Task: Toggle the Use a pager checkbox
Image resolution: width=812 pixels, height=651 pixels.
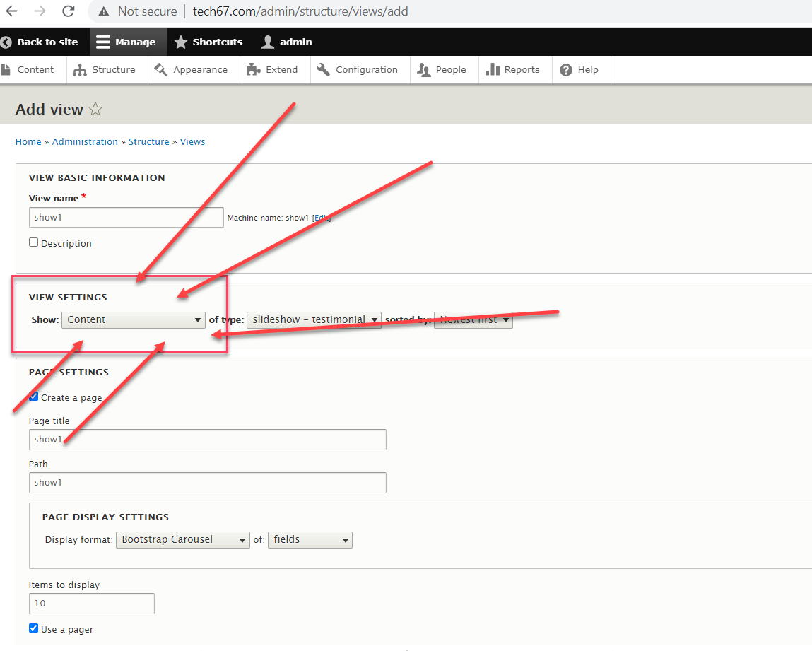Action: pyautogui.click(x=34, y=628)
